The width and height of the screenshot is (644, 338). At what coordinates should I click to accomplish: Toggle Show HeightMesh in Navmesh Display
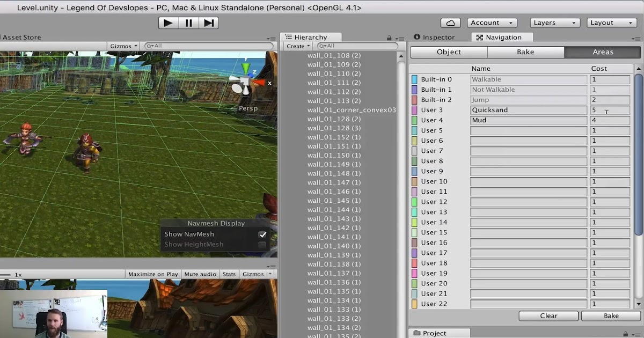coord(262,244)
